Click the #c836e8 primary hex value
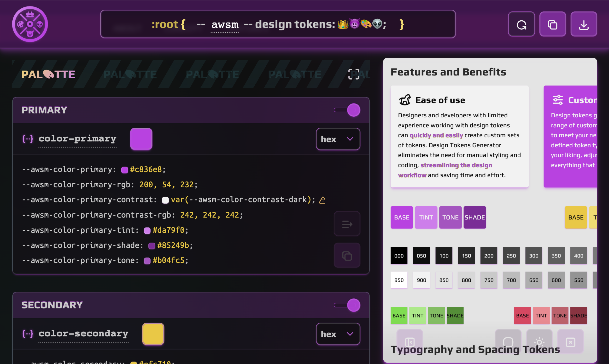609x364 pixels. (x=146, y=170)
